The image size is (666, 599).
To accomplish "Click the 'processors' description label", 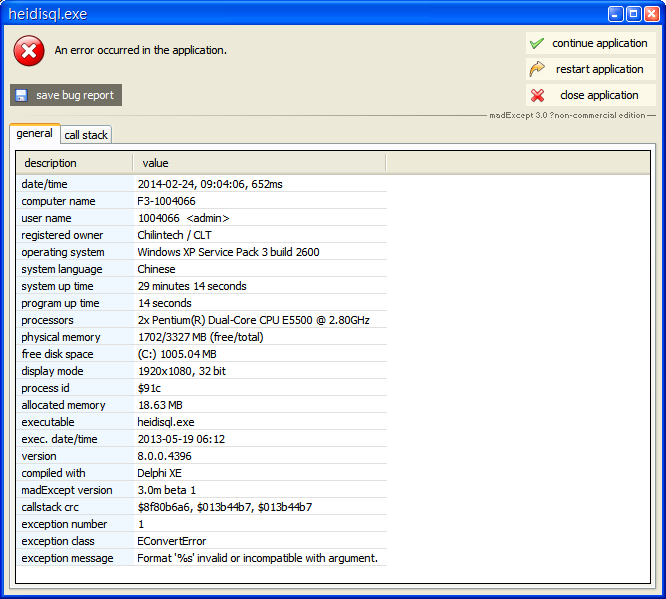I will (47, 320).
